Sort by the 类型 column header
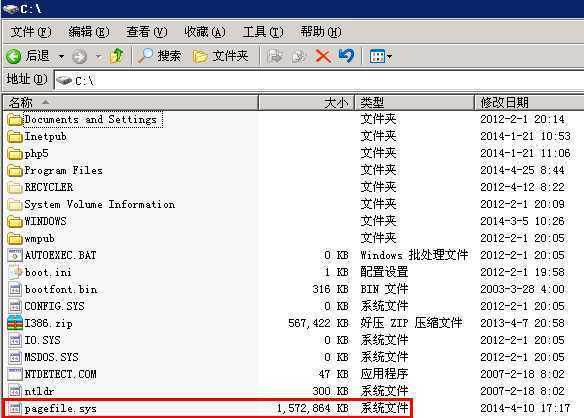 point(414,102)
